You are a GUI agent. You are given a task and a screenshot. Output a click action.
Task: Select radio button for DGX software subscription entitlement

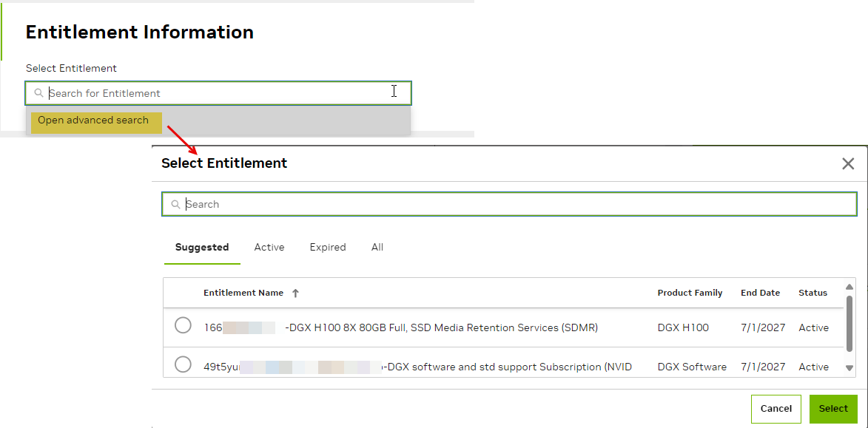click(x=184, y=365)
